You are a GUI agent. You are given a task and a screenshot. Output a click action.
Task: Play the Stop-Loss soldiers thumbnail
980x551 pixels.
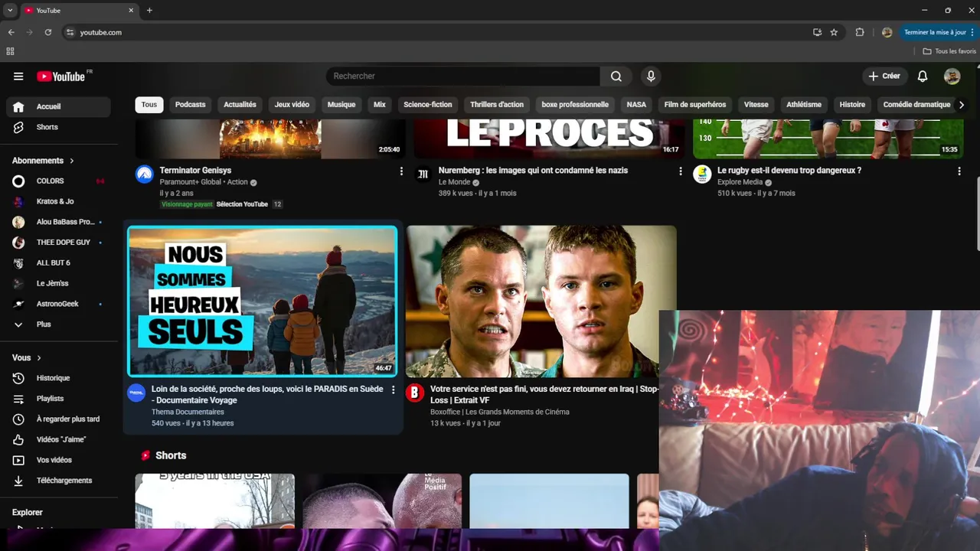pos(541,301)
